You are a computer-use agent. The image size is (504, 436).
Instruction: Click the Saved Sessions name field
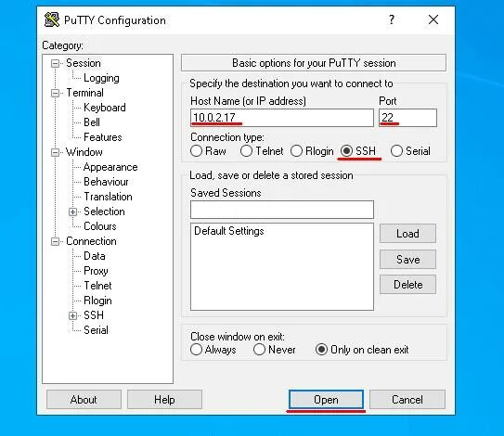pos(282,210)
